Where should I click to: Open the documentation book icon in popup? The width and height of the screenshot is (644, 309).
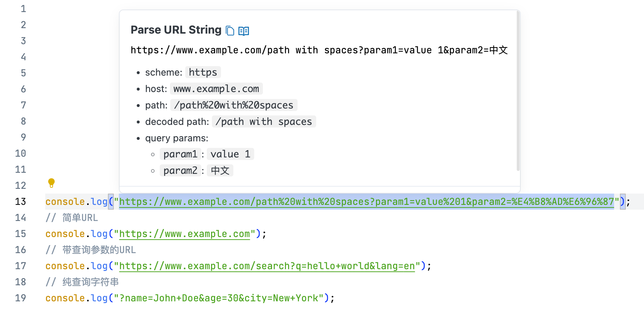244,31
